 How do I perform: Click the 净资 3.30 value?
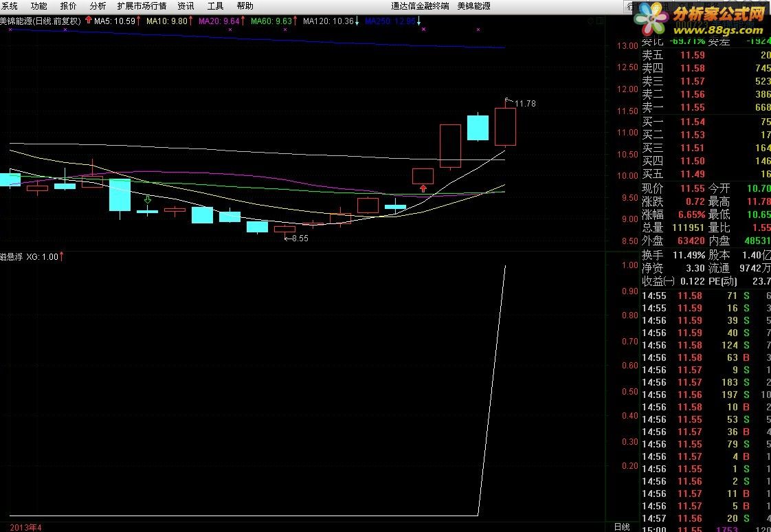click(695, 269)
